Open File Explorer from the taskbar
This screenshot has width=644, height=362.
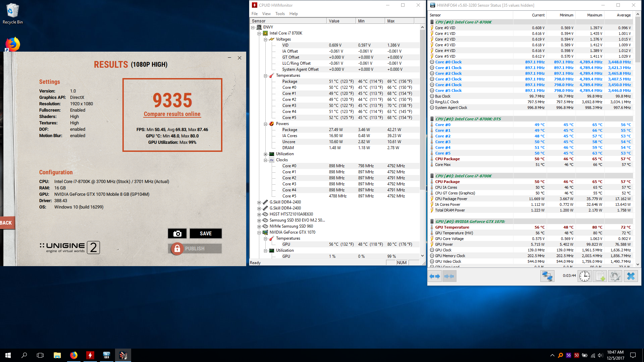coord(57,355)
